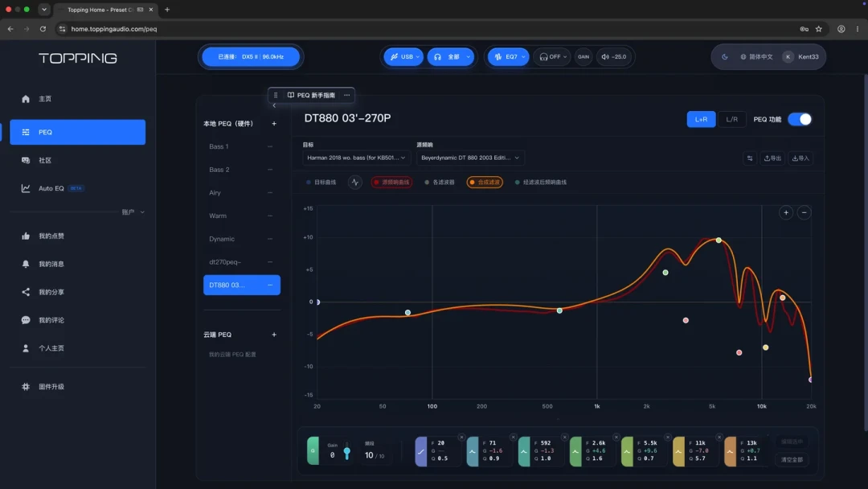This screenshot has height=489, width=868.
Task: Zoom in the EQ graph with plus
Action: (786, 212)
